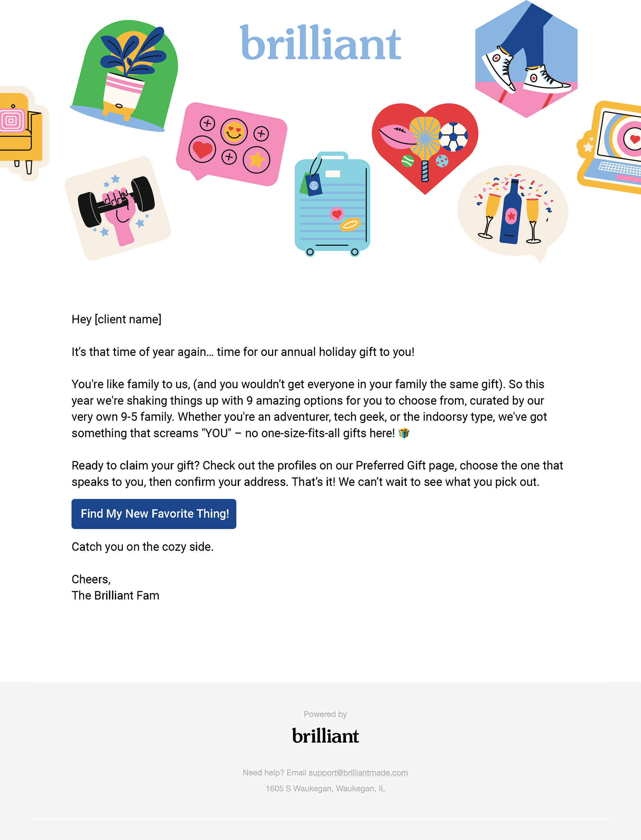
Task: Click the black brilliant footer logo
Action: pos(326,736)
